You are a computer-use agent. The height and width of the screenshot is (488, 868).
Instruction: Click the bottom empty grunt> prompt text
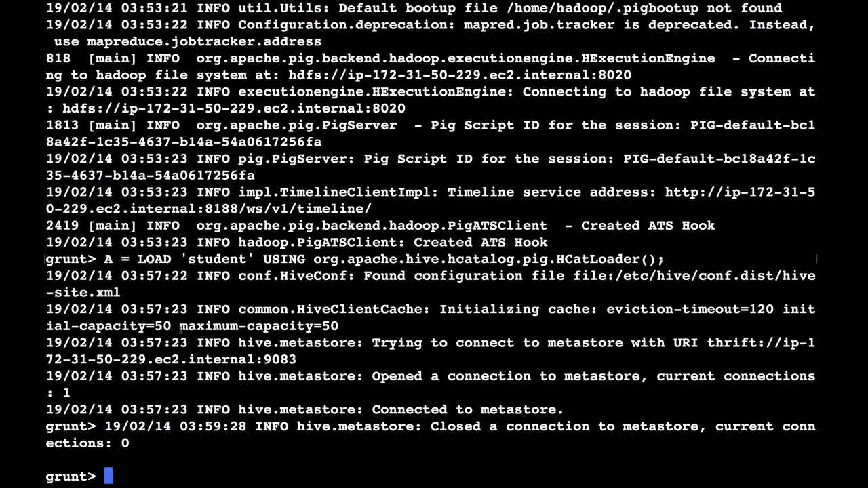point(71,476)
